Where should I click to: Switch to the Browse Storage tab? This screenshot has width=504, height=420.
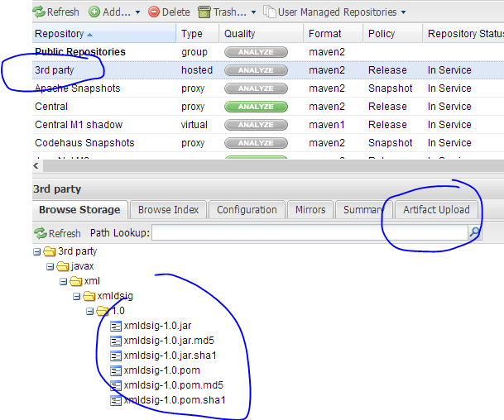(x=79, y=210)
